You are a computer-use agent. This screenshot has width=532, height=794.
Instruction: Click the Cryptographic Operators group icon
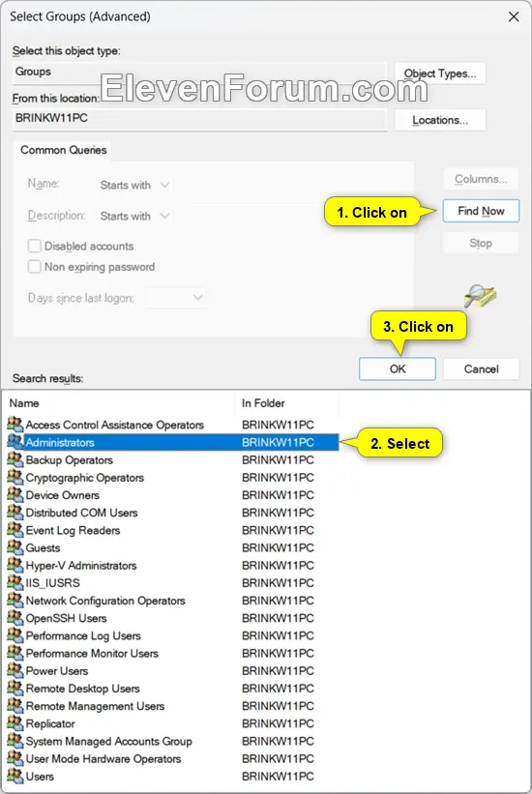point(15,477)
